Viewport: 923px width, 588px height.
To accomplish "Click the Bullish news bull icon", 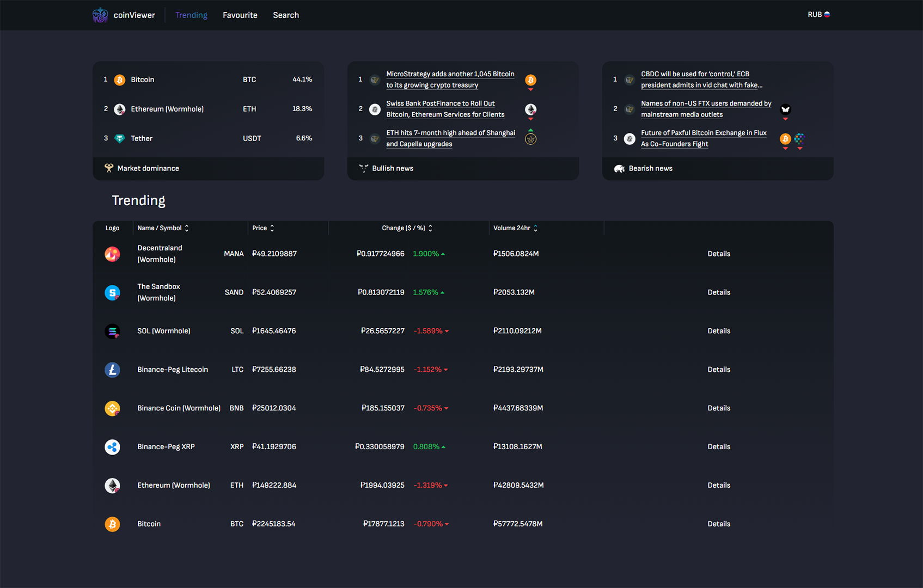I will [364, 168].
